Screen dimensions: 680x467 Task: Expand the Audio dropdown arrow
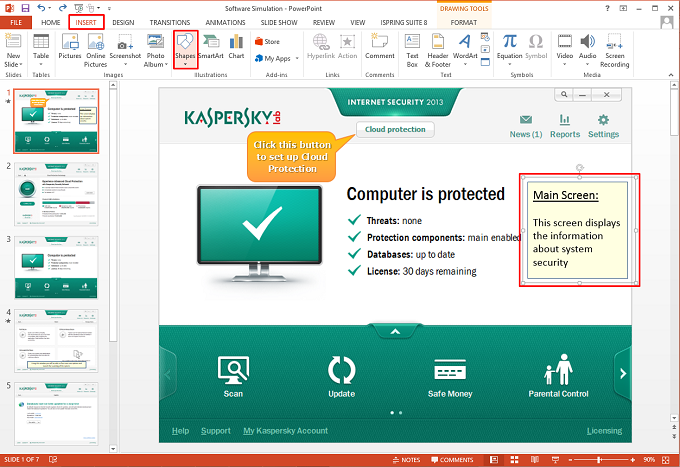(588, 64)
